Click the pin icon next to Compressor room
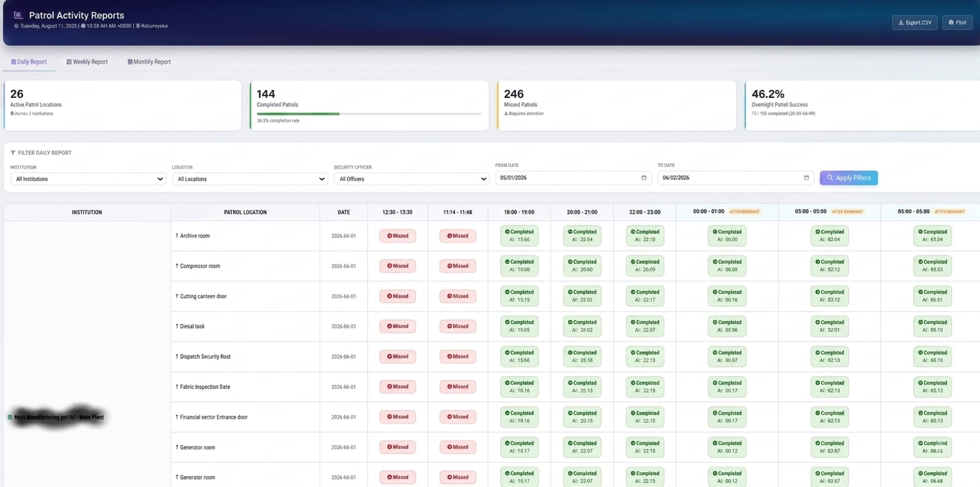The width and height of the screenshot is (980, 487). pos(177,266)
